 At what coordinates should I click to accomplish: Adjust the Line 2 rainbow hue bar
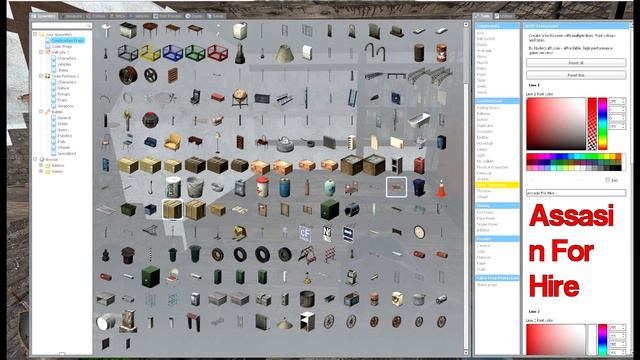tap(602, 340)
